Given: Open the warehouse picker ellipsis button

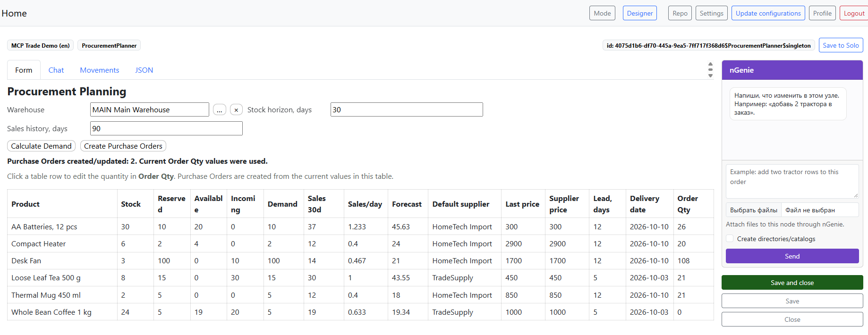Looking at the screenshot, I should click(220, 110).
